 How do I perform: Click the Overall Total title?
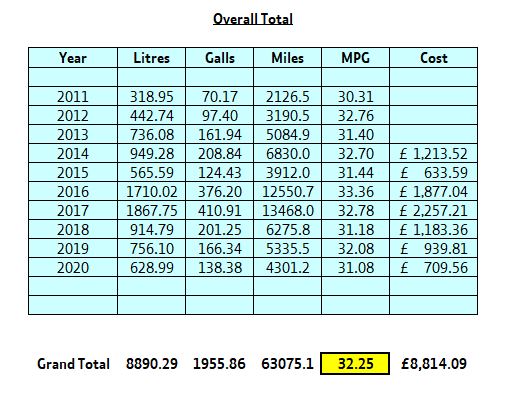click(x=253, y=19)
